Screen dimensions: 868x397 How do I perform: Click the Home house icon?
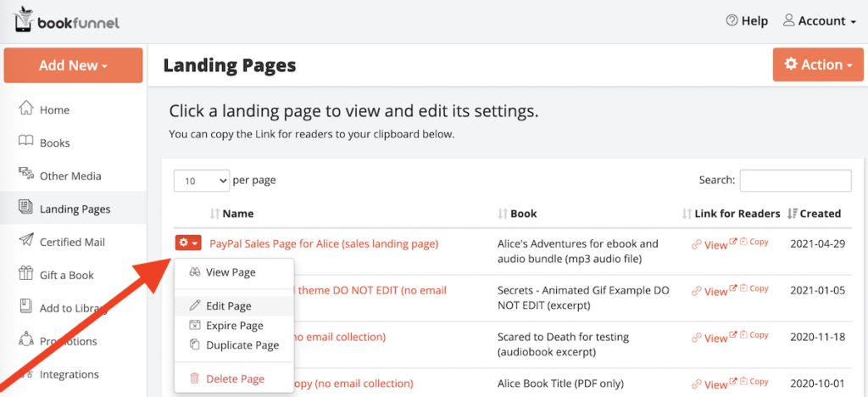coord(26,108)
